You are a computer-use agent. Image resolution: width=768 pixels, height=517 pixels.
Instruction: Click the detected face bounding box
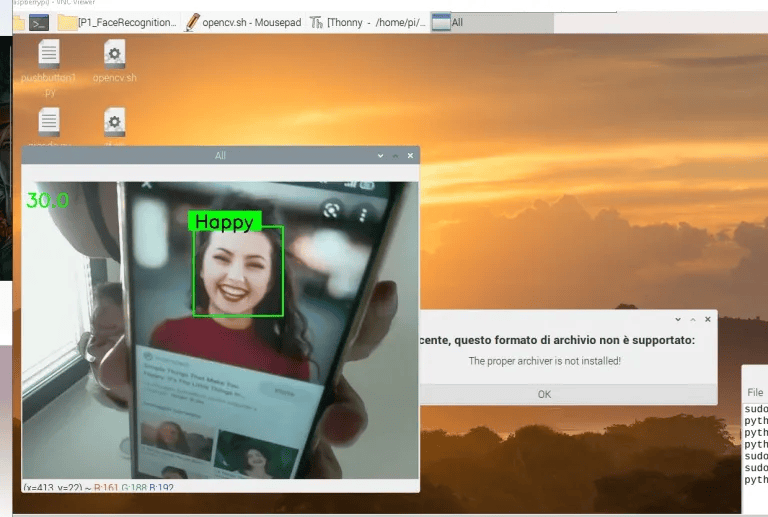[238, 271]
